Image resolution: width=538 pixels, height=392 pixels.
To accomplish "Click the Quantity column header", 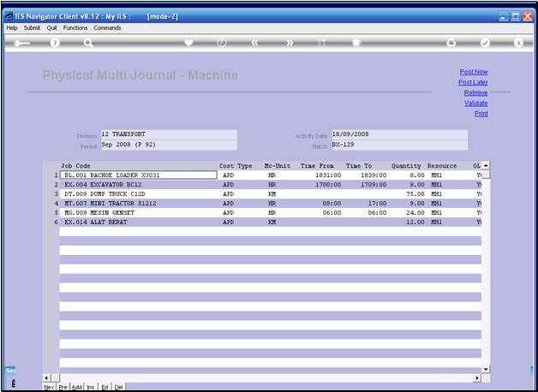I will click(x=406, y=166).
